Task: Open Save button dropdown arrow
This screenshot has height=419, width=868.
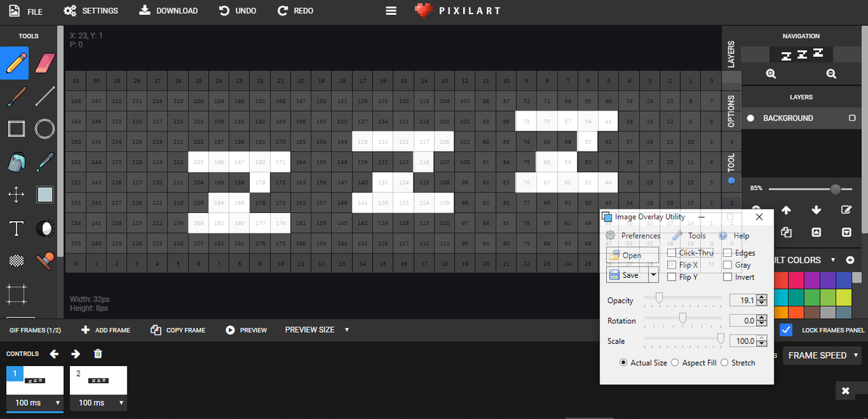Action: click(654, 275)
